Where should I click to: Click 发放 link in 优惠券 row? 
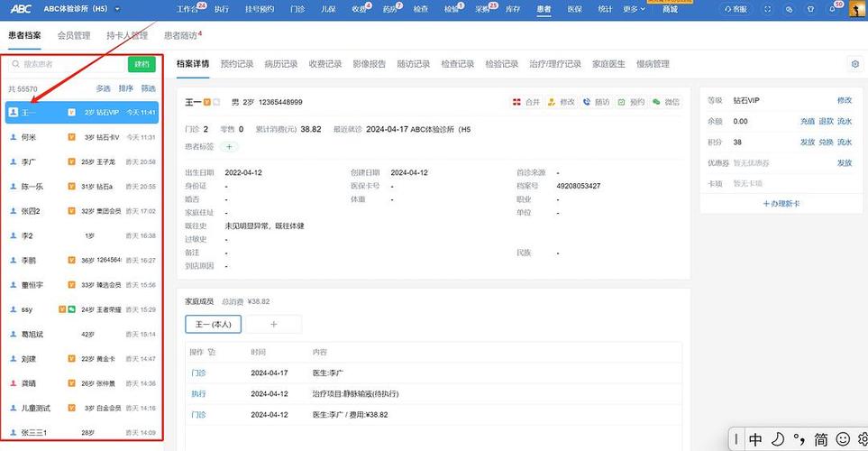point(845,163)
